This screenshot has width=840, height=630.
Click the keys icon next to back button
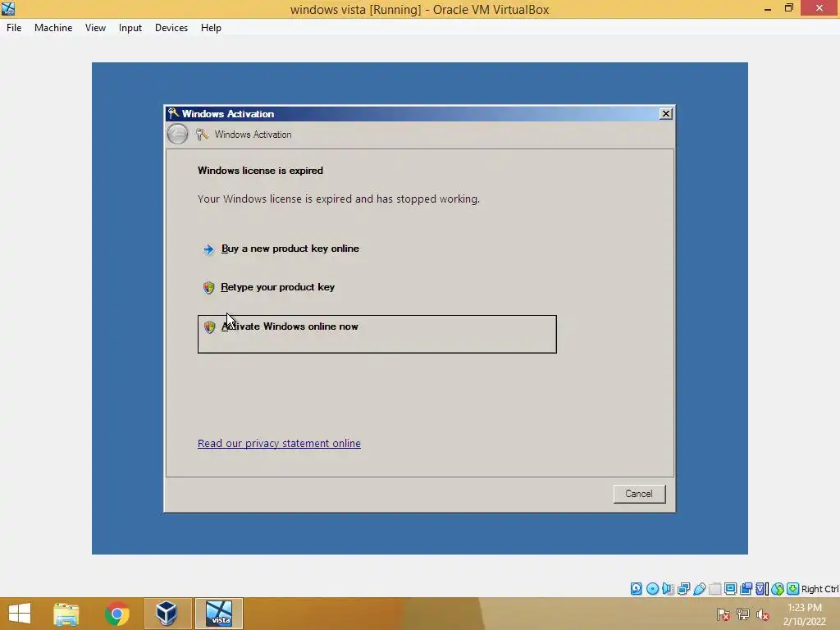pos(202,135)
